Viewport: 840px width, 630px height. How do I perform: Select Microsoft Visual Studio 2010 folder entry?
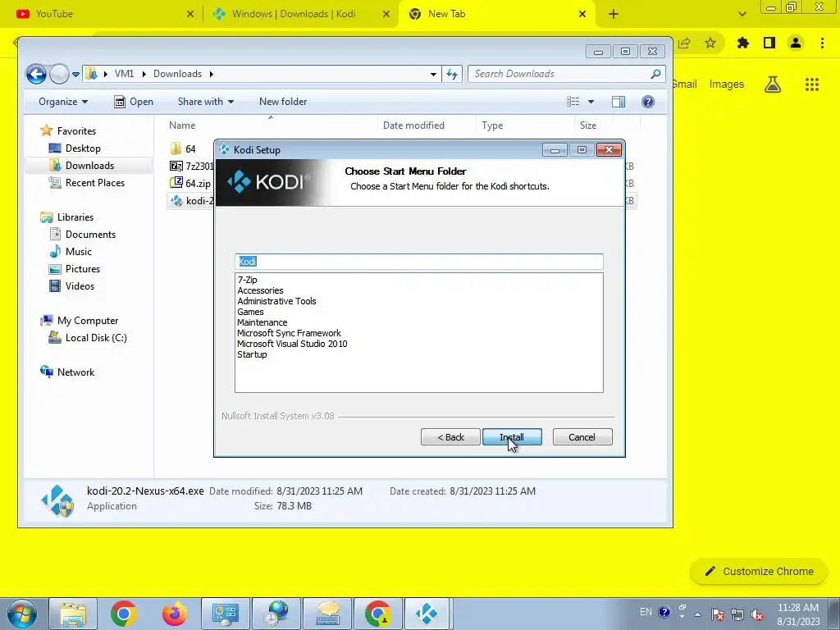[x=292, y=344]
